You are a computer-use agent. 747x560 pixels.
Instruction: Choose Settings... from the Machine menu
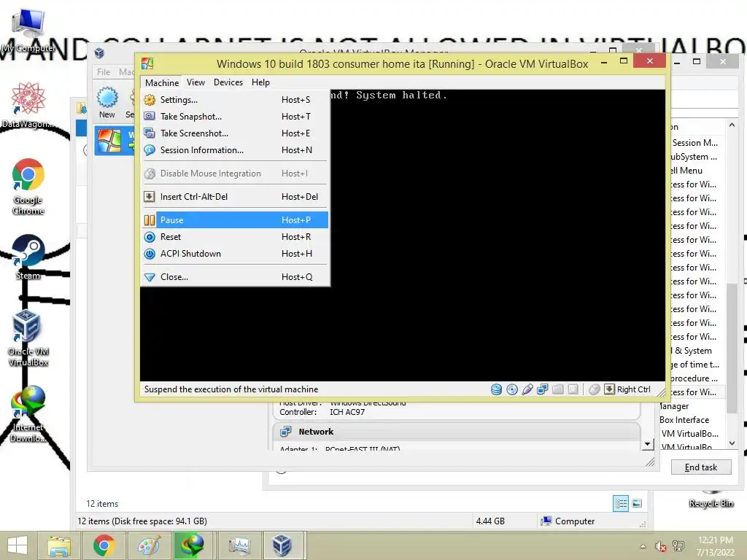[x=235, y=100]
